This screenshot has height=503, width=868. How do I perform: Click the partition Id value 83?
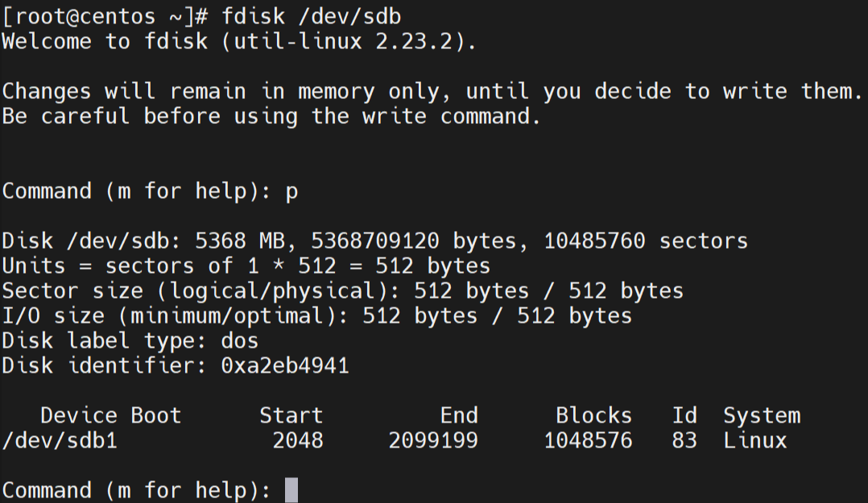(x=684, y=440)
